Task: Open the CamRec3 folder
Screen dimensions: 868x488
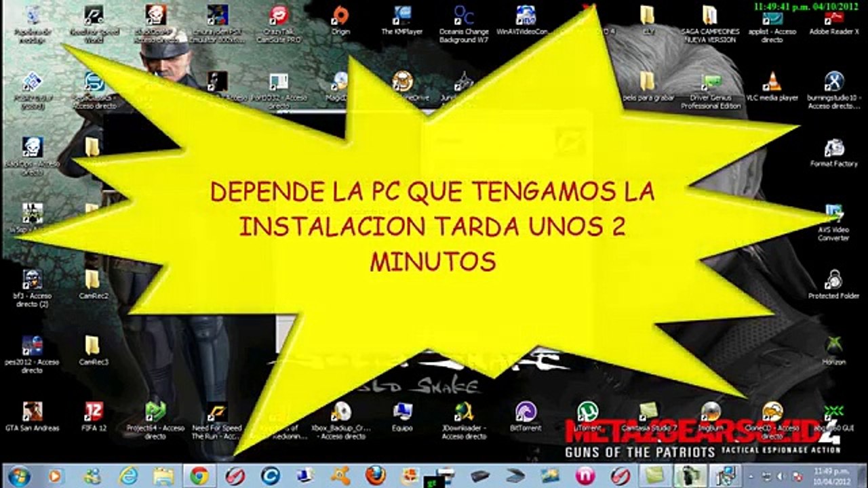Action: 93,351
